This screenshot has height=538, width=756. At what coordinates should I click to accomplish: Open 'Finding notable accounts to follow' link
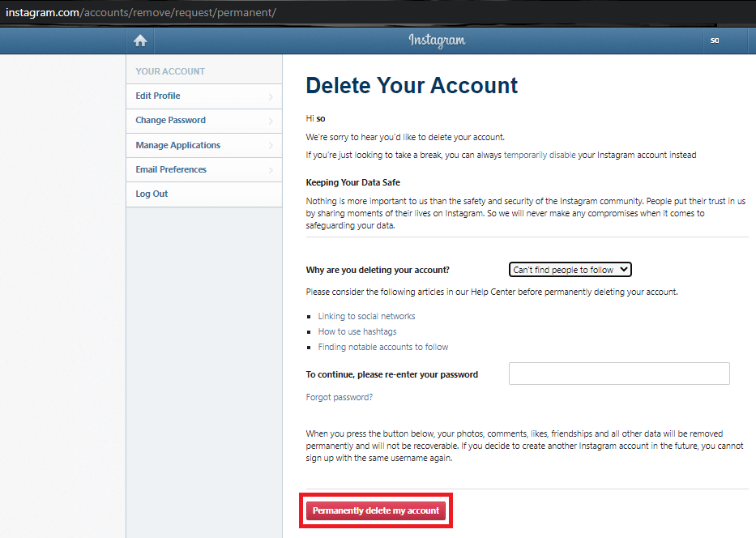click(382, 347)
